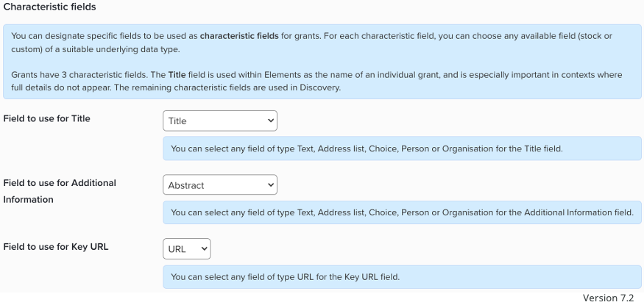Click the 'Field to use for Title' label
The image size is (644, 305).
(47, 118)
